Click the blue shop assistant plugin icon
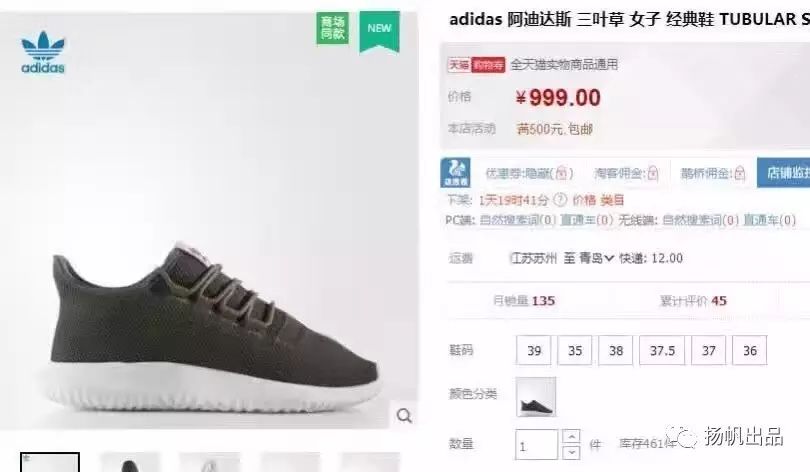The width and height of the screenshot is (810, 472). [455, 172]
